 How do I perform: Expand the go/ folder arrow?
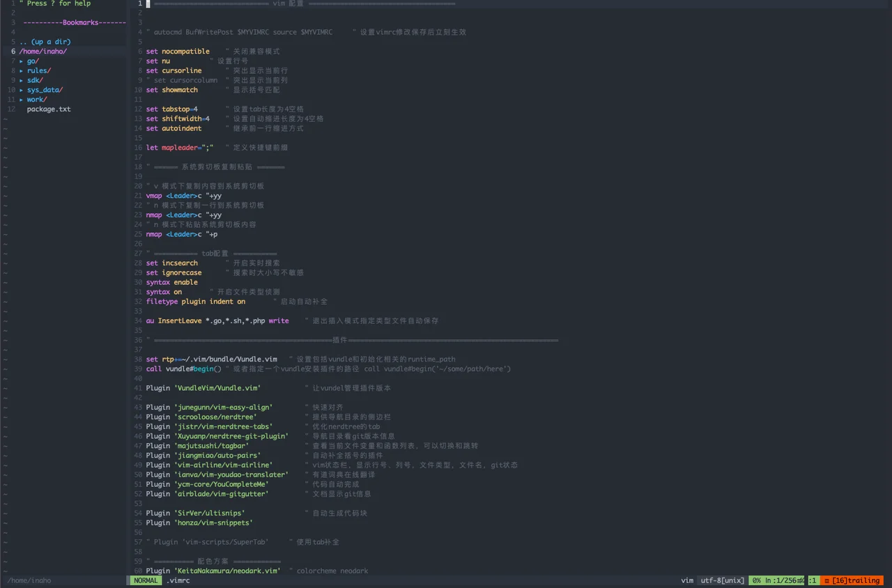22,61
